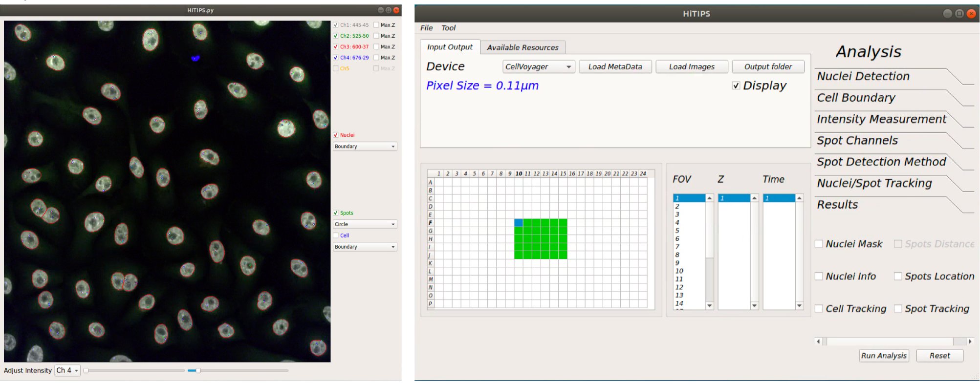Enable the Nuclei Mask checkbox

click(819, 244)
